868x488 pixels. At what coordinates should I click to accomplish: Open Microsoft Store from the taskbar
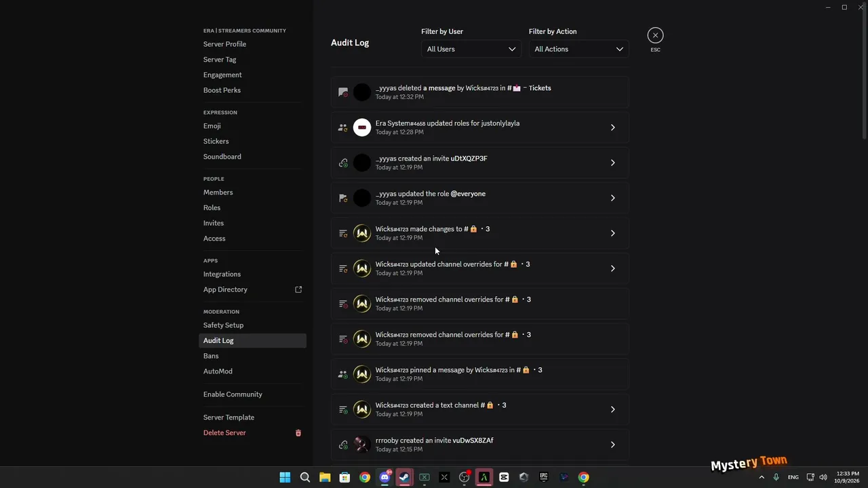(x=344, y=477)
